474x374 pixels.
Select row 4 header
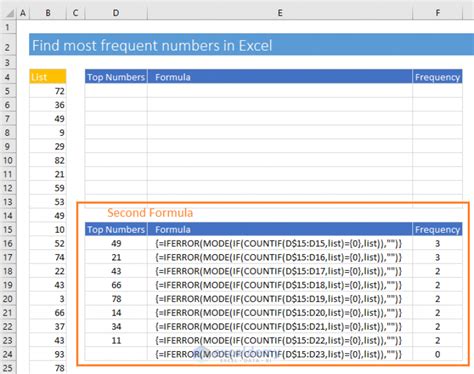[x=8, y=77]
